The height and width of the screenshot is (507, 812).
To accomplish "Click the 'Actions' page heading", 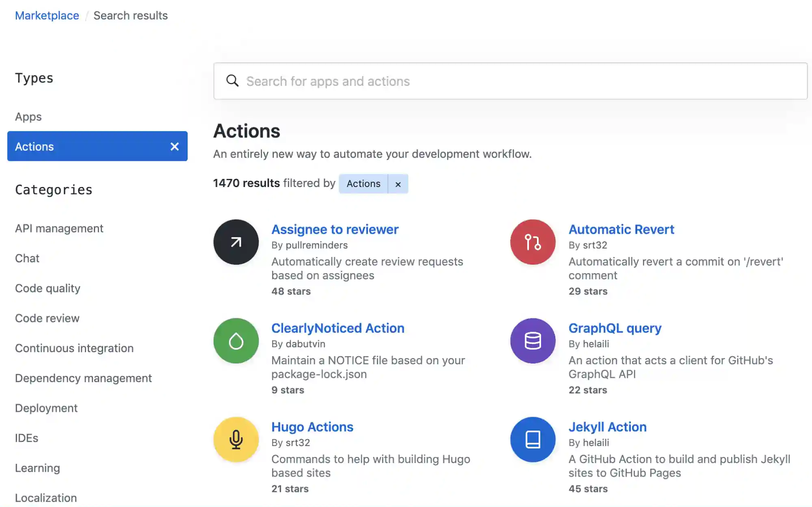I will 247,131.
